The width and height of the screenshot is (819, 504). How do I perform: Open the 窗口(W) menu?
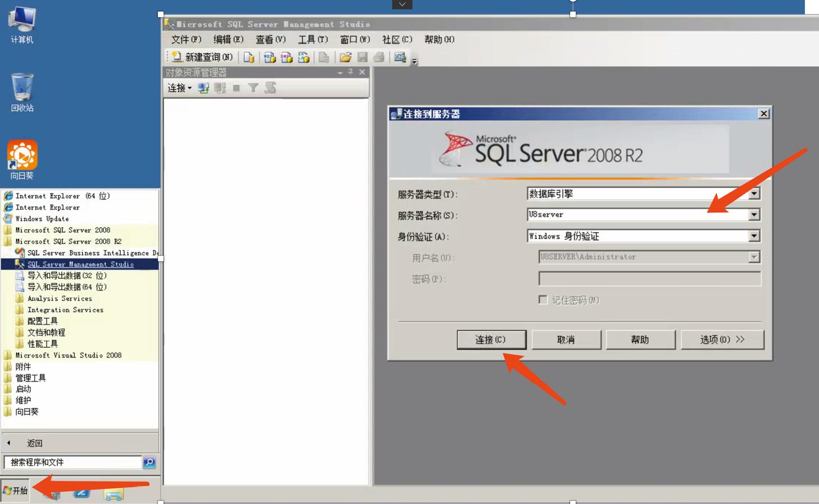tap(355, 39)
